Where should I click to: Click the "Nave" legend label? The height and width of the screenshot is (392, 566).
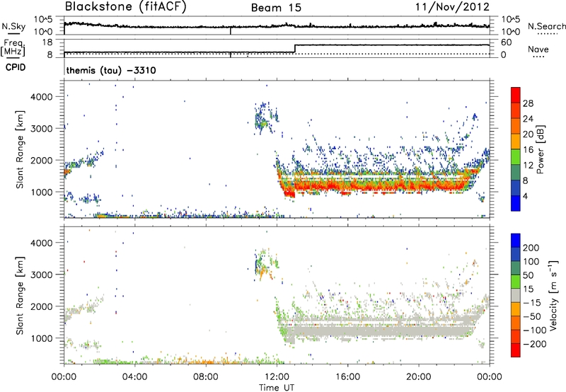coord(538,50)
